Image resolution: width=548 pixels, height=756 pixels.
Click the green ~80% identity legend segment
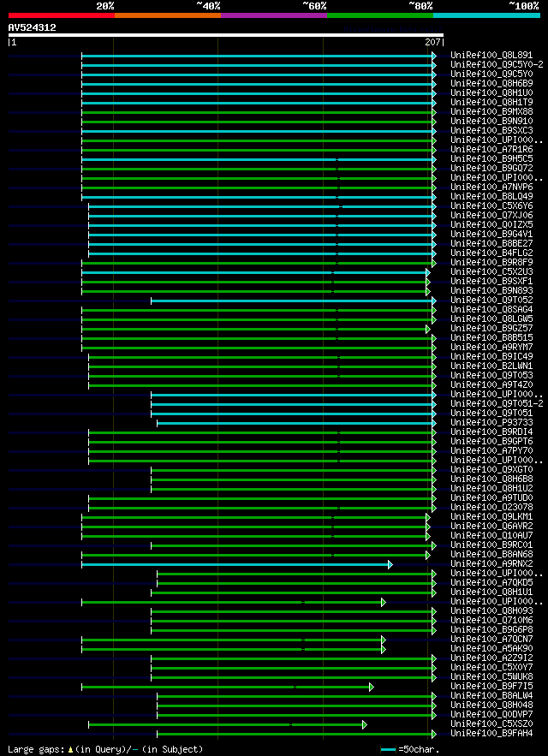coord(380,15)
